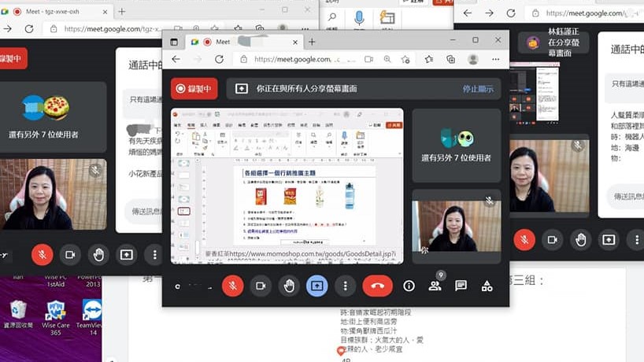Raise hand in the front Meet window
644x362 pixels.
tap(289, 286)
